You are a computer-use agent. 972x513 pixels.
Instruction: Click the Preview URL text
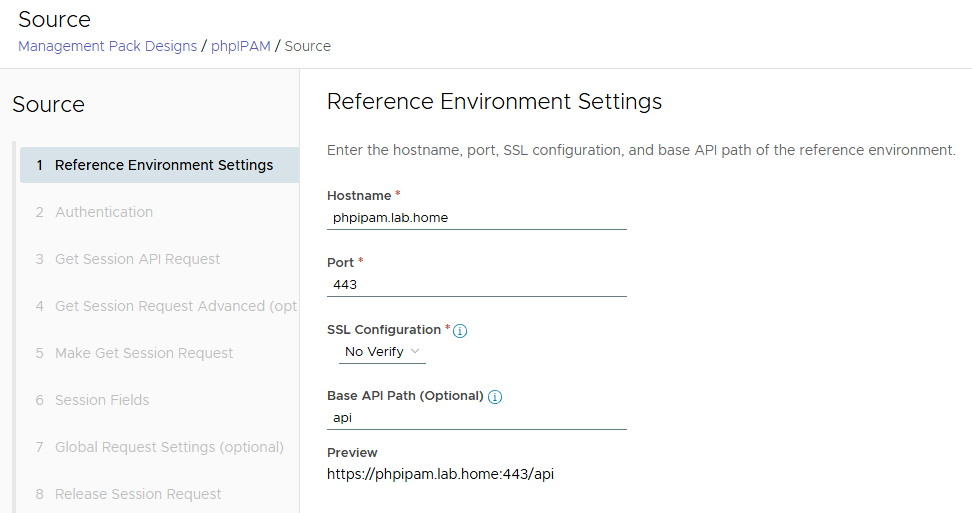pos(440,474)
